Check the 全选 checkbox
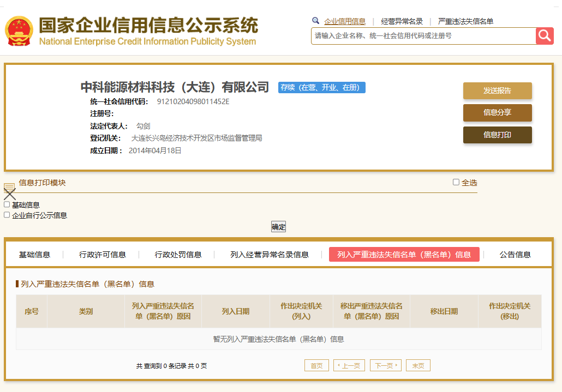The height and width of the screenshot is (392, 562). pyautogui.click(x=456, y=183)
